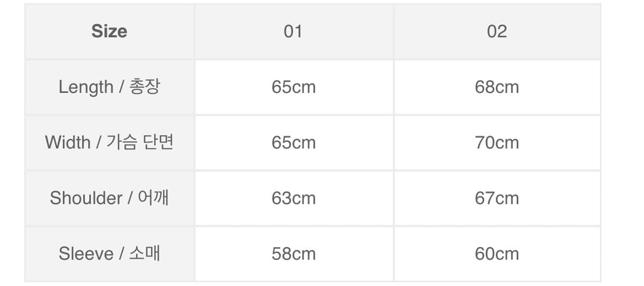Select the 60cm Sleeve value
Image resolution: width=644 pixels, height=286 pixels.
[497, 253]
